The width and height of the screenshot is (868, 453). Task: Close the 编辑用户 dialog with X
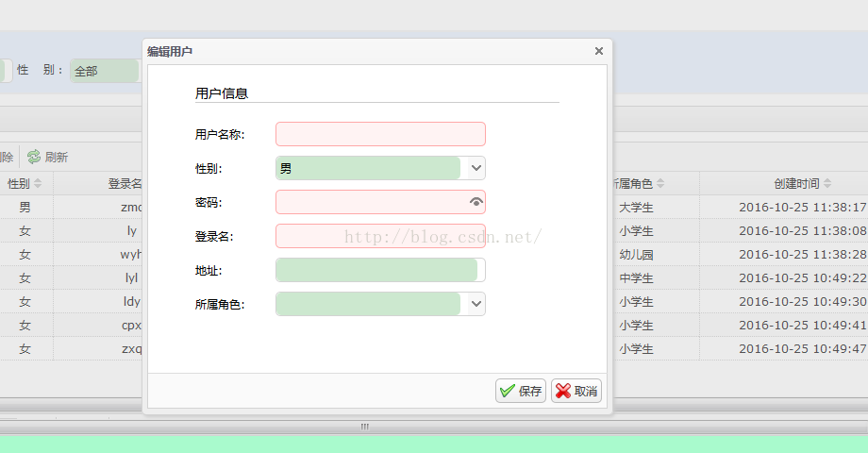(x=598, y=51)
